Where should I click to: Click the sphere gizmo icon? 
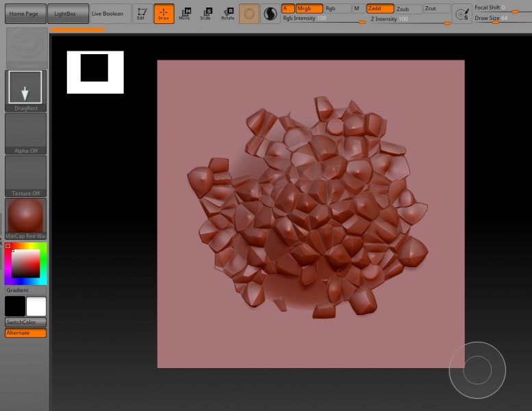[x=249, y=14]
